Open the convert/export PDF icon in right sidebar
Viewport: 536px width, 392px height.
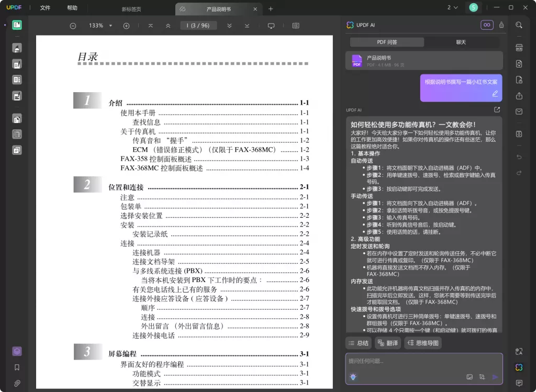[x=519, y=63]
